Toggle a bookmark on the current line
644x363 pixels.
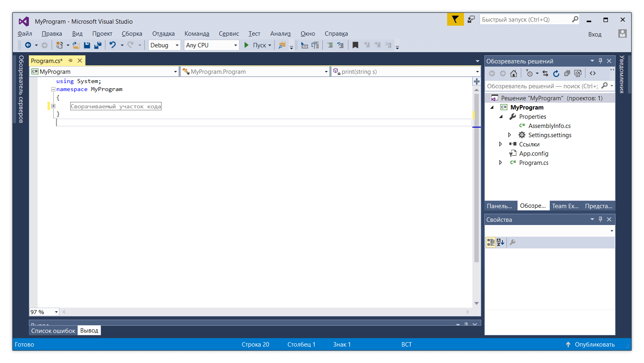355,45
